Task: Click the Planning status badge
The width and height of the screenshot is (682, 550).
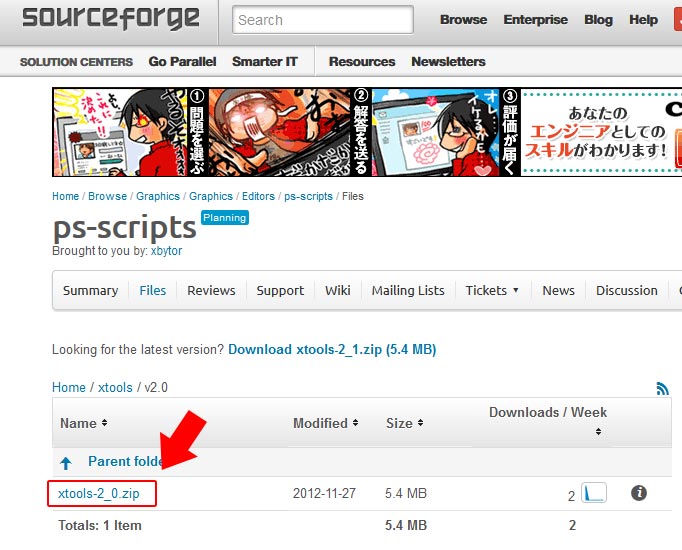Action: 224,217
